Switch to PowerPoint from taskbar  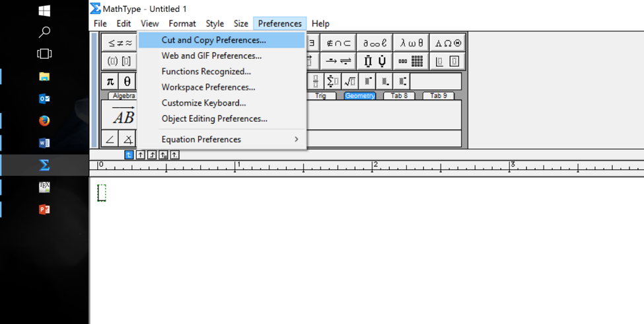tap(44, 210)
